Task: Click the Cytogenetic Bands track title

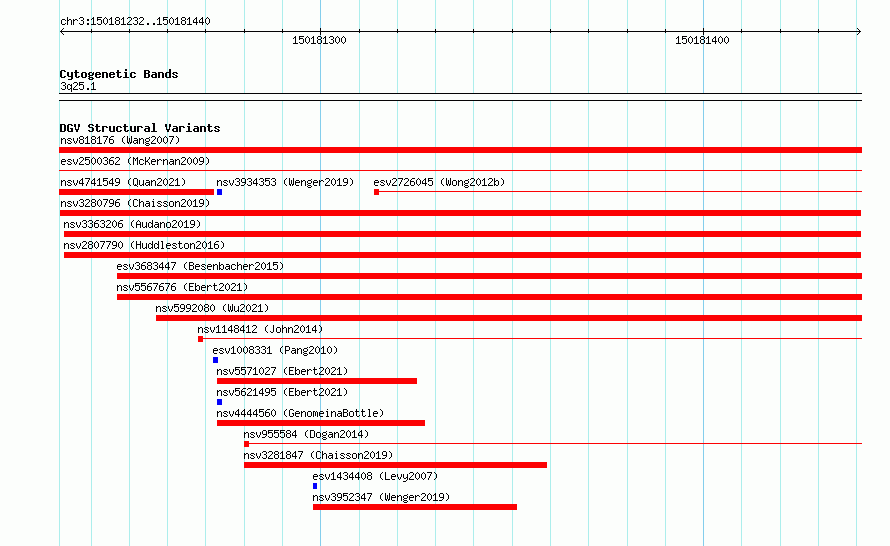Action: 119,74
